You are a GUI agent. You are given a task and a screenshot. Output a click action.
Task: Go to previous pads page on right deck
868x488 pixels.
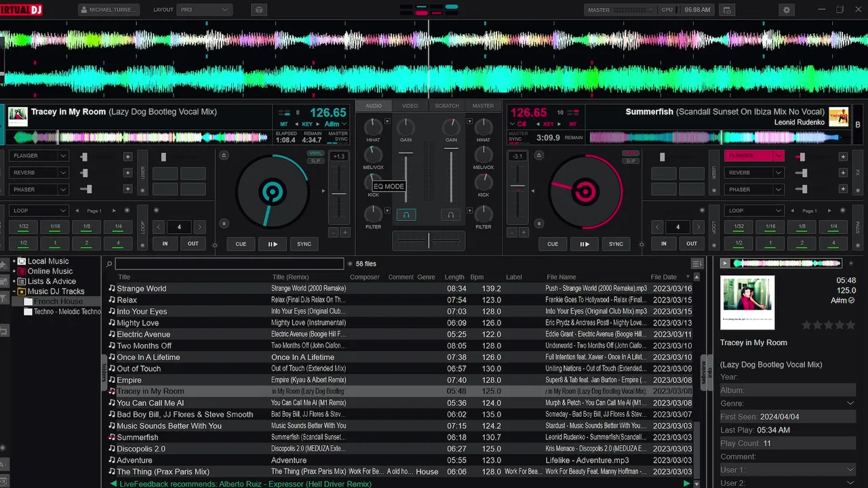click(793, 211)
